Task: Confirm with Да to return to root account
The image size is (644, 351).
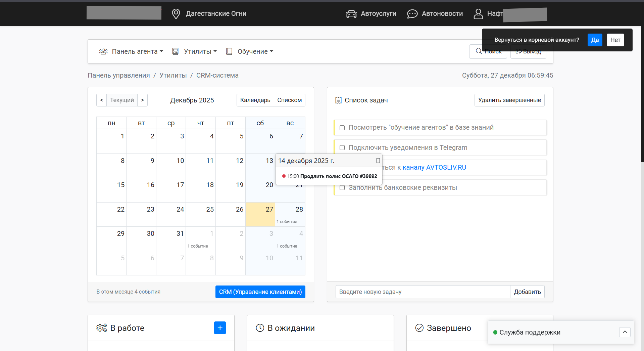Action: 595,40
